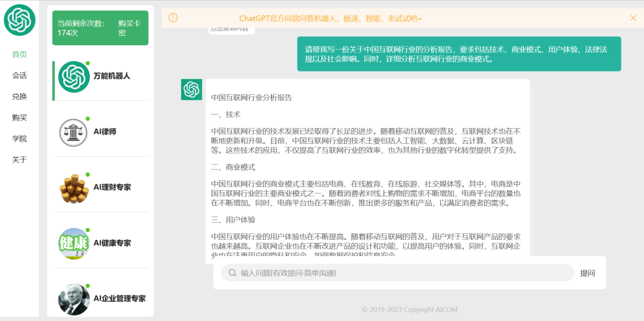This screenshot has height=321, width=644.
Task: Click the search magnifier icon in input
Action: [232, 273]
